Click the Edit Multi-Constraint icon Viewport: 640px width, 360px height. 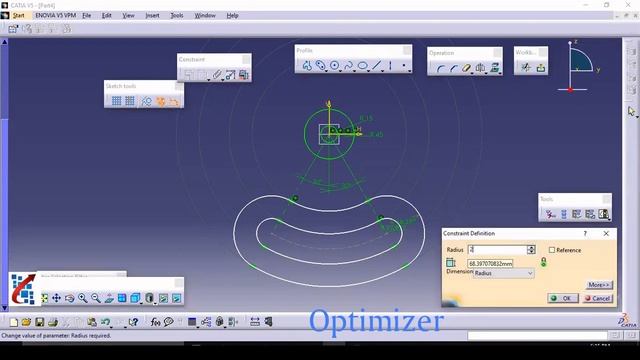pyautogui.click(x=244, y=75)
